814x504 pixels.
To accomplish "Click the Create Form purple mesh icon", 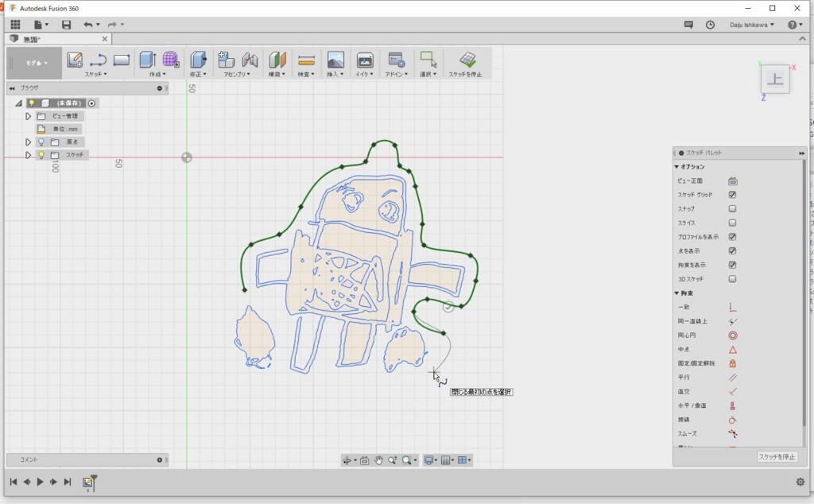I will coord(171,60).
